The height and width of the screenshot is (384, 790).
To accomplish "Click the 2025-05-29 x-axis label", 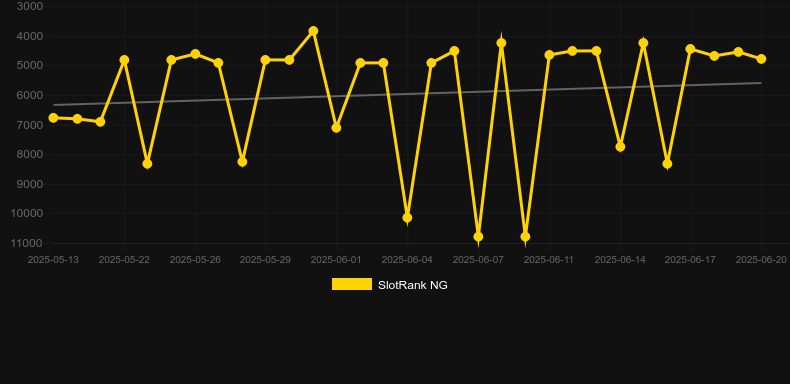I will (266, 260).
